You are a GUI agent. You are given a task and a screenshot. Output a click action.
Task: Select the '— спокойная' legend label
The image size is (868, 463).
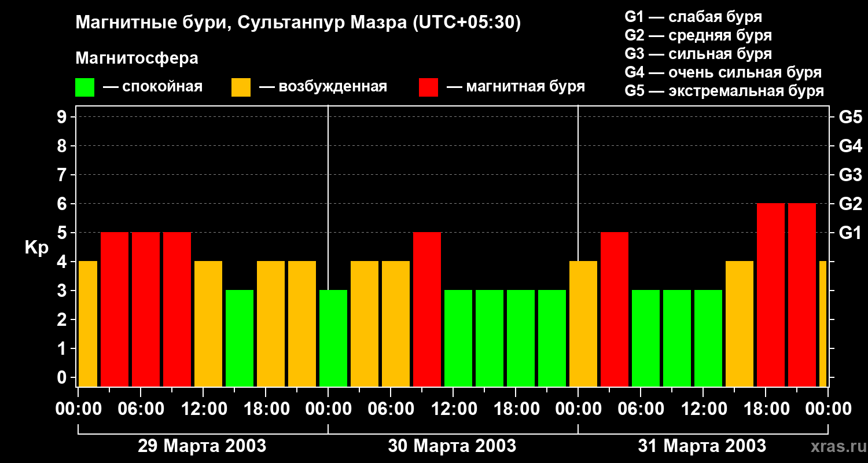pos(153,87)
